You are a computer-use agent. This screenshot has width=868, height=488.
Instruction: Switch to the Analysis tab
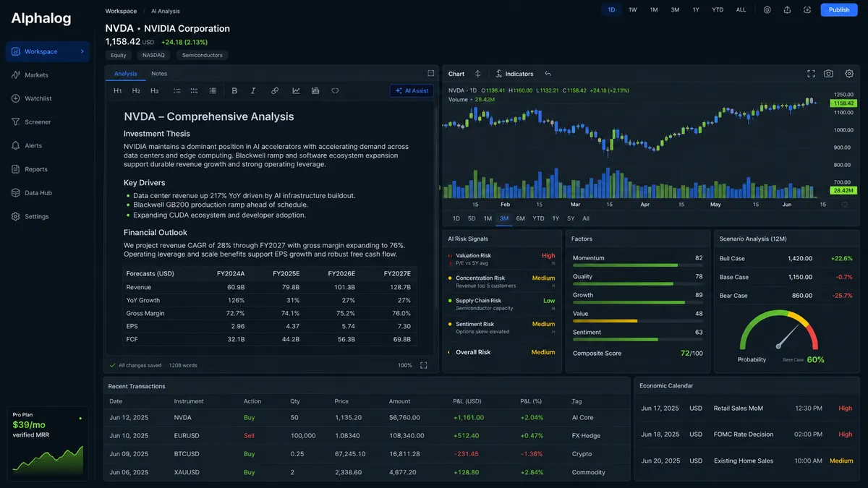(125, 74)
